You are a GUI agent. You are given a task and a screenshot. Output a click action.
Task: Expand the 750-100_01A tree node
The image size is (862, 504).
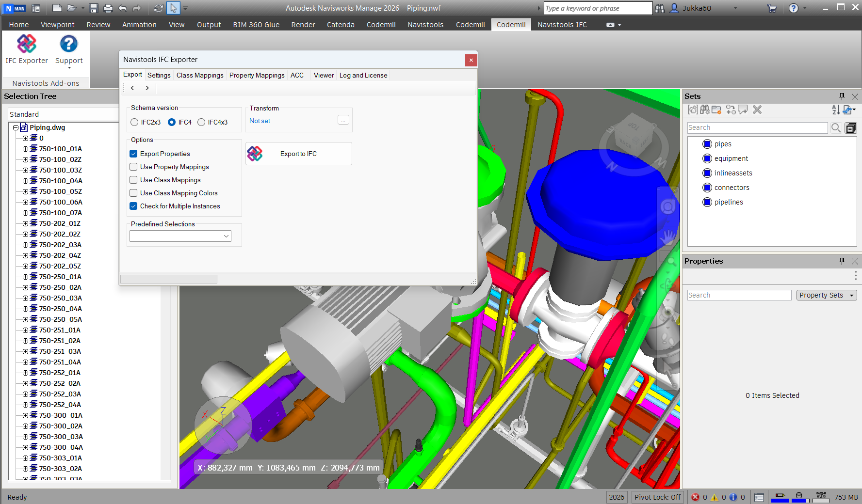point(25,149)
